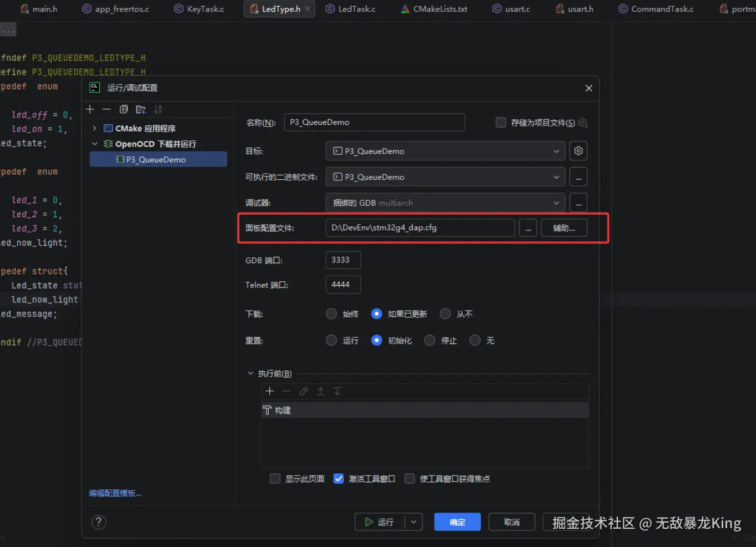Click the 运行 run button
This screenshot has height=547, width=756.
(x=380, y=522)
